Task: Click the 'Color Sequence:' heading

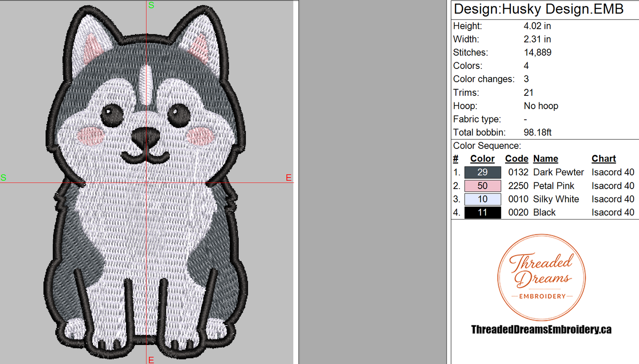Action: (487, 146)
